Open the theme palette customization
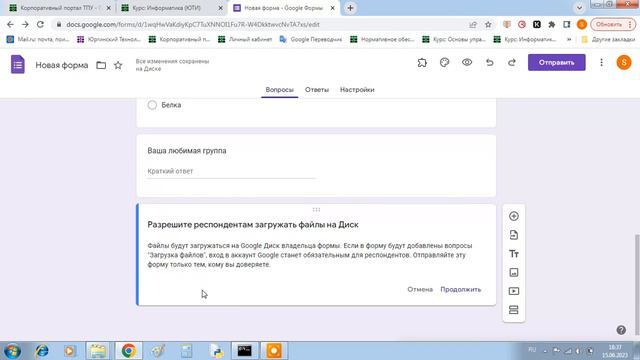The height and width of the screenshot is (360, 640). 444,62
